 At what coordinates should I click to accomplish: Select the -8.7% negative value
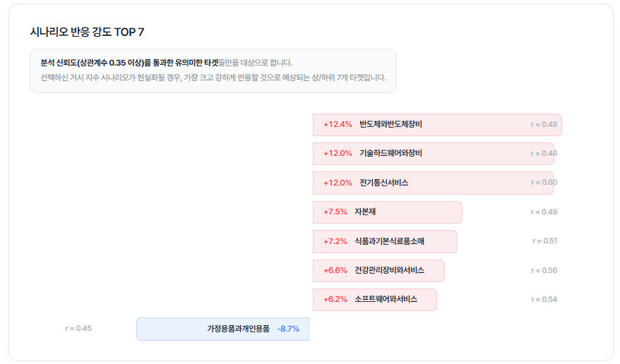coord(288,329)
